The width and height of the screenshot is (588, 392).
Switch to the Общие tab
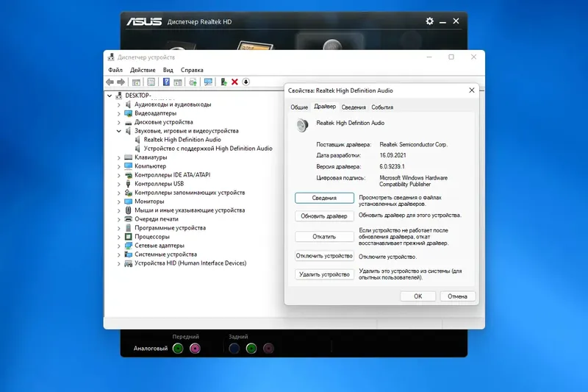[299, 107]
